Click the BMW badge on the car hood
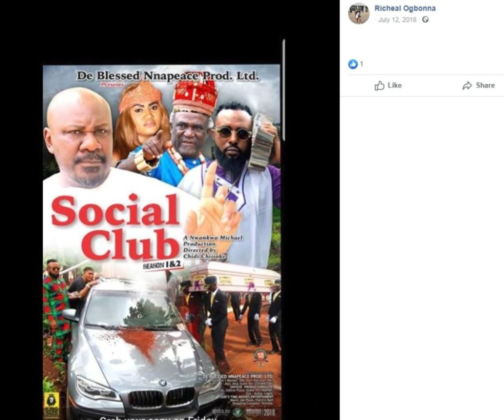 (x=163, y=383)
